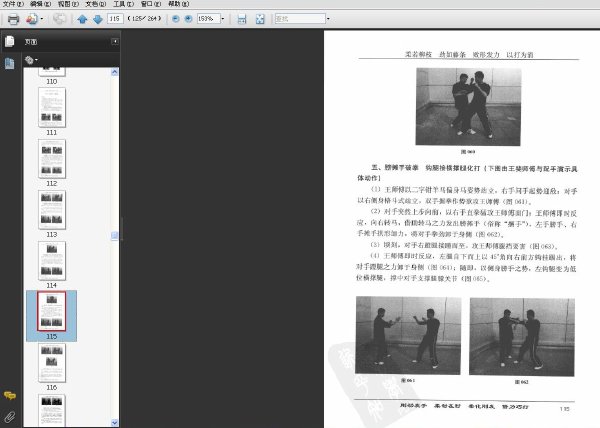Viewport: 600px width, 428px height.
Task: Click the bottom-right photo captioned 图062
Action: (x=522, y=337)
